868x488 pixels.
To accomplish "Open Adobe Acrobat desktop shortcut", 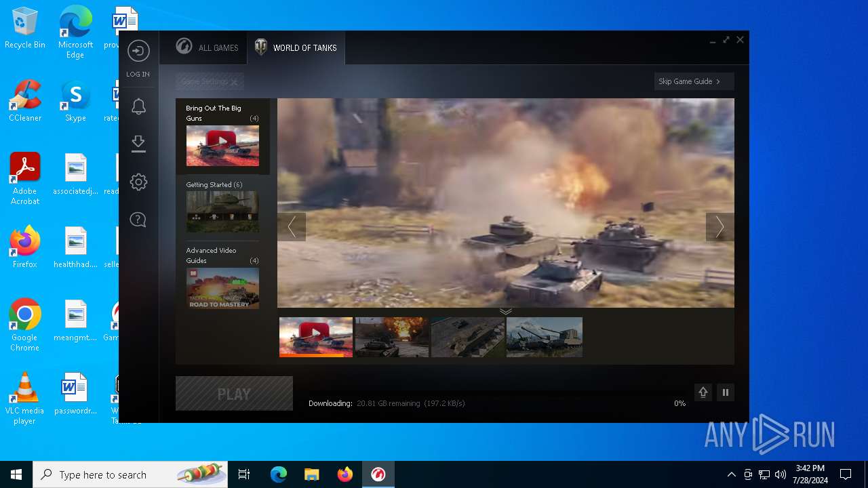I will [25, 179].
